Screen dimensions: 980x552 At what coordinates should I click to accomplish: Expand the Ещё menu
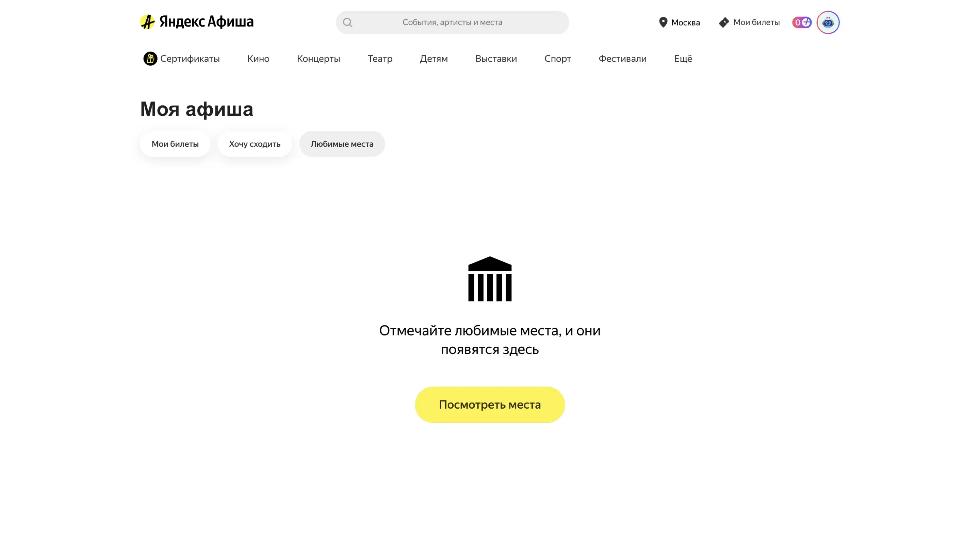(x=683, y=59)
